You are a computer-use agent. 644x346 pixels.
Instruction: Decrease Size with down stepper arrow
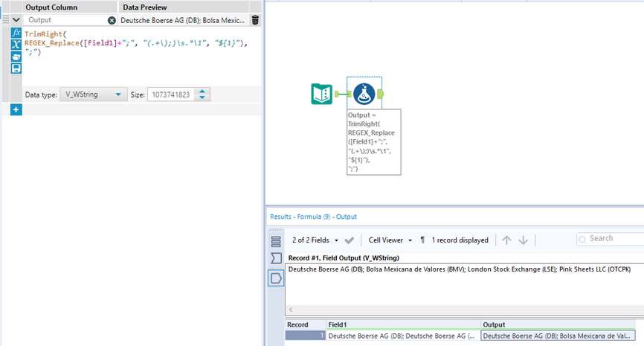[x=202, y=97]
